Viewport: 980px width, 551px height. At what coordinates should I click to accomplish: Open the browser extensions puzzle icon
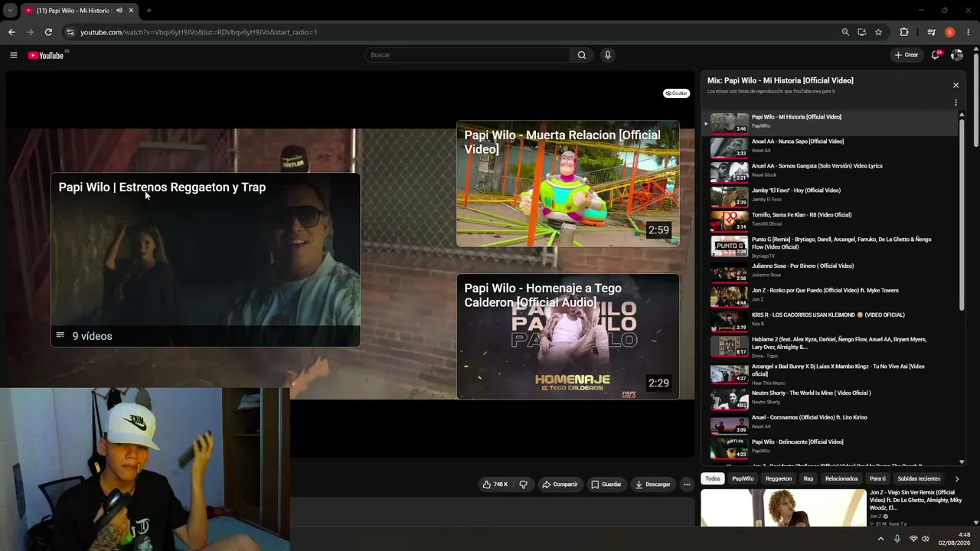click(904, 32)
